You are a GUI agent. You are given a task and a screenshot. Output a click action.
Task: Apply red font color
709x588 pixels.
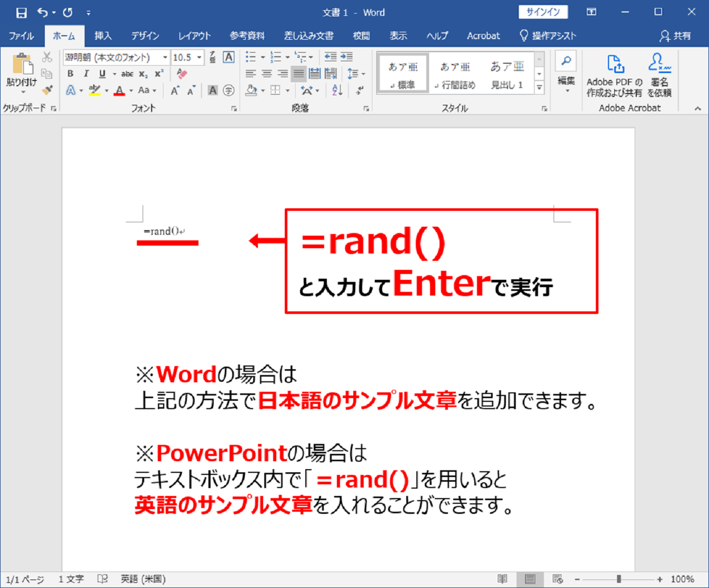(119, 90)
